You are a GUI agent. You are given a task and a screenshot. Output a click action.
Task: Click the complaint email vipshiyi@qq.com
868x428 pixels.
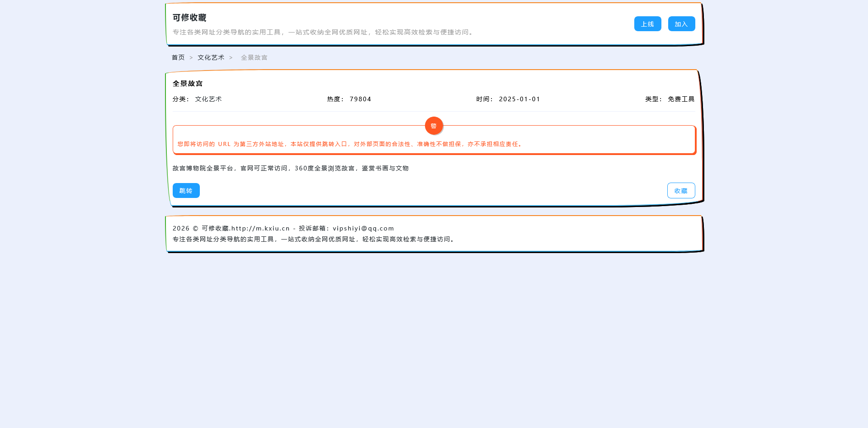point(363,228)
